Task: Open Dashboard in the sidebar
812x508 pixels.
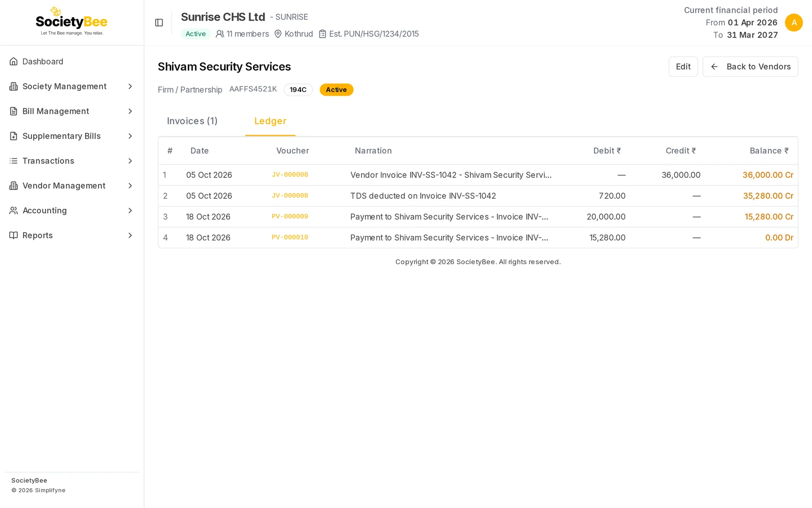Action: point(72,61)
